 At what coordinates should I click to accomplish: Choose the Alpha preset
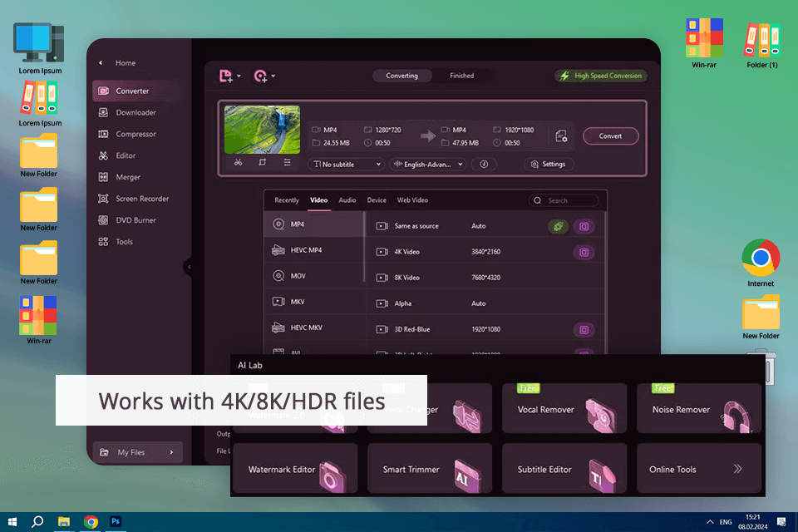pyautogui.click(x=486, y=303)
